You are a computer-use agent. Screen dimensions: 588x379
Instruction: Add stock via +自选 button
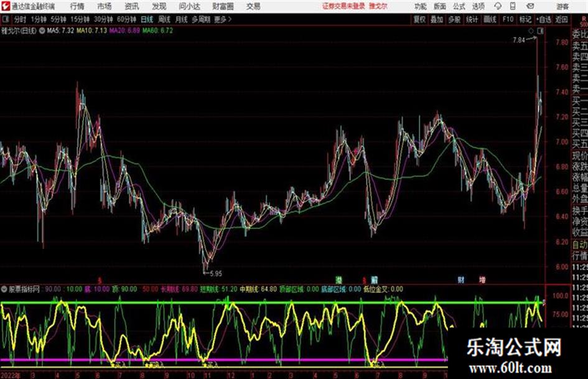click(543, 19)
